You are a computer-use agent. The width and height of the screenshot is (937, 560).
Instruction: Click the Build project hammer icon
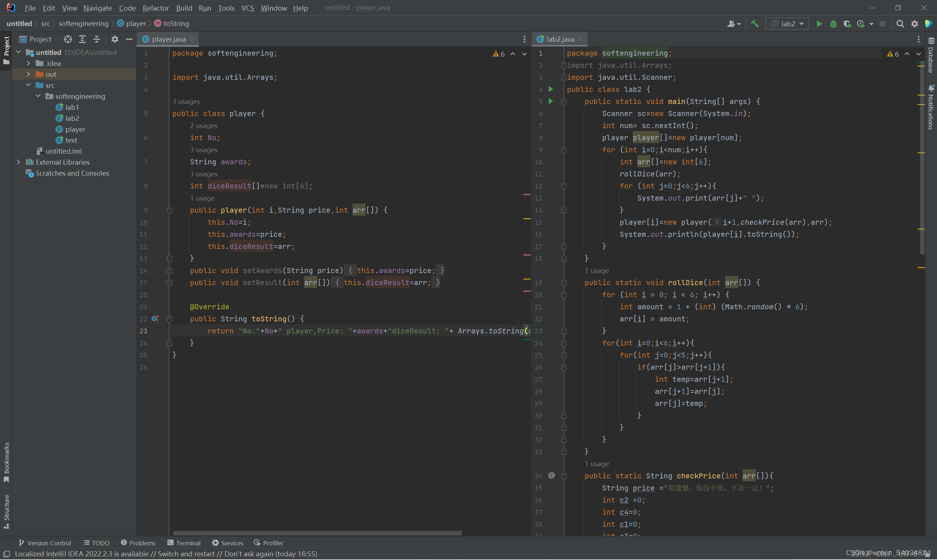(x=755, y=24)
